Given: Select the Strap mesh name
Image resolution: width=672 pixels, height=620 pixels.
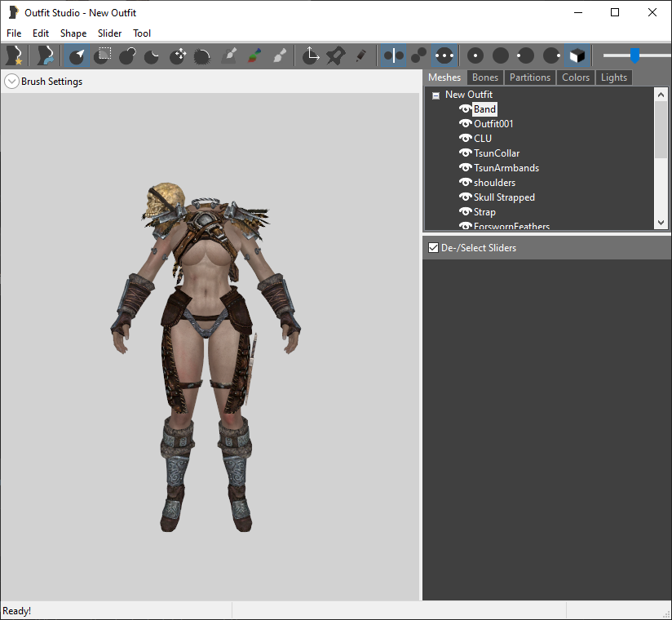Looking at the screenshot, I should 484,212.
